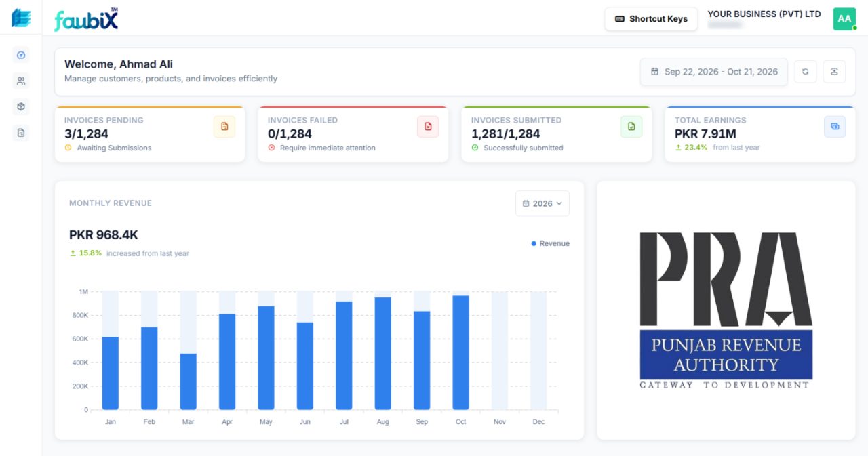Open the Products box sidebar icon
Screen dimensions: 868x456
point(21,106)
